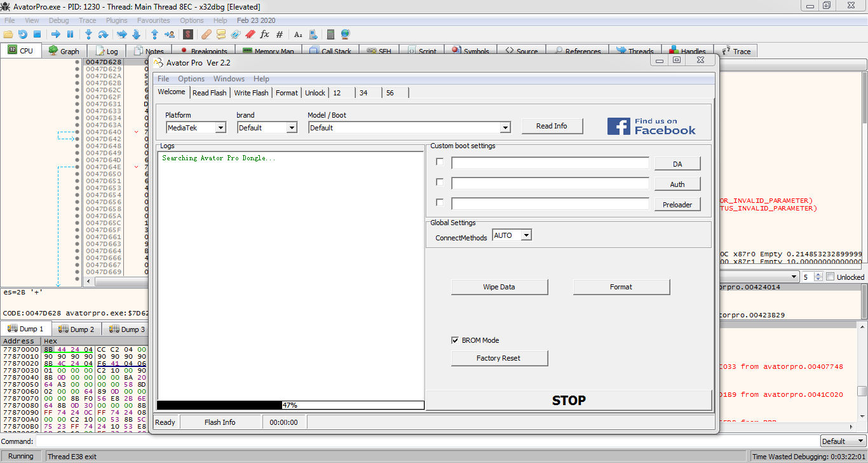Click the Pause icon in x32dbg toolbar
The height and width of the screenshot is (463, 868).
pos(70,34)
